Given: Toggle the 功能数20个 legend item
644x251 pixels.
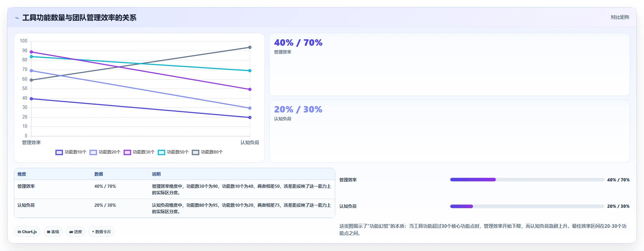Looking at the screenshot, I should click(105, 152).
